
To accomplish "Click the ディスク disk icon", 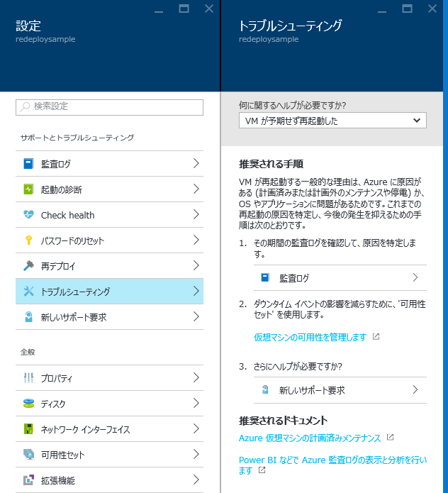I will click(x=28, y=404).
